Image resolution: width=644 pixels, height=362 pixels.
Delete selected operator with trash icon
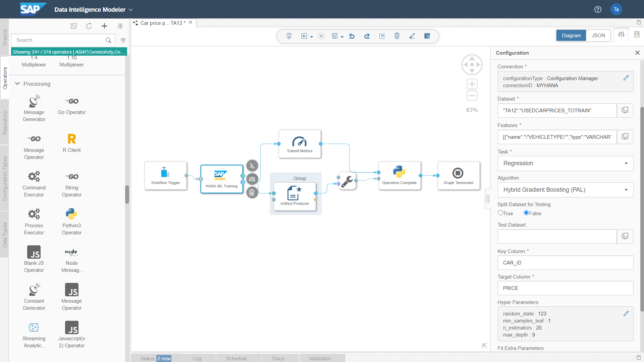point(397,36)
